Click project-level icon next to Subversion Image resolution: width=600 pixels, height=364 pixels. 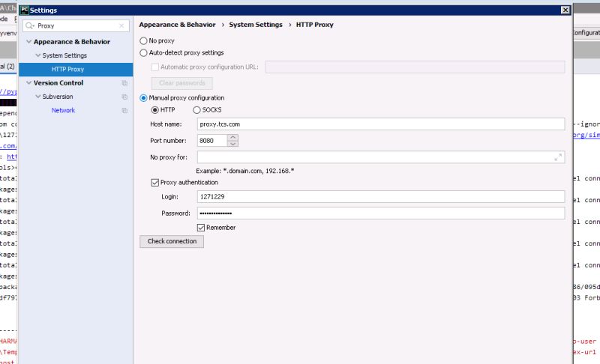point(124,97)
